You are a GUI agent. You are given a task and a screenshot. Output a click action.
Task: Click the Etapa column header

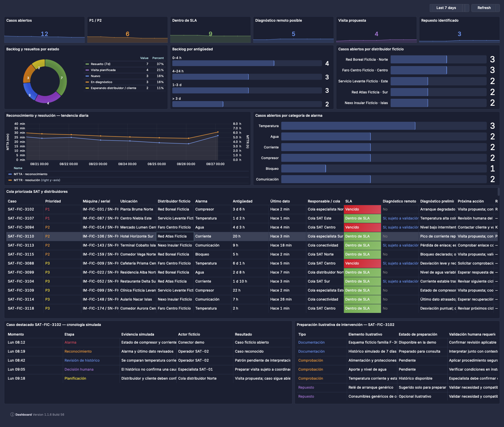point(69,334)
